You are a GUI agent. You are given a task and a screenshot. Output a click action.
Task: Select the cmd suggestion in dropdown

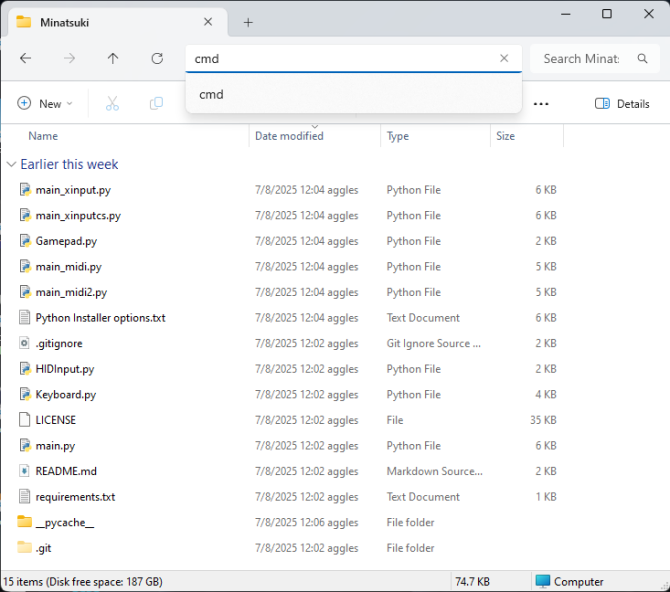(354, 94)
